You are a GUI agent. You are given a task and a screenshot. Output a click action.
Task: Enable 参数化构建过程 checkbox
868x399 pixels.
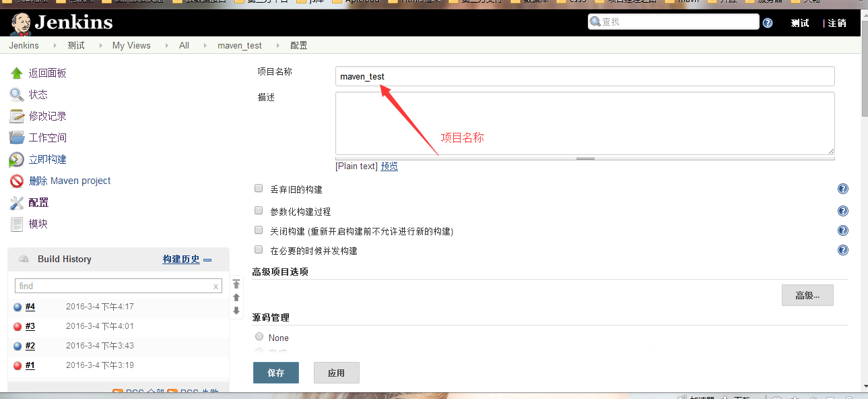click(x=259, y=210)
